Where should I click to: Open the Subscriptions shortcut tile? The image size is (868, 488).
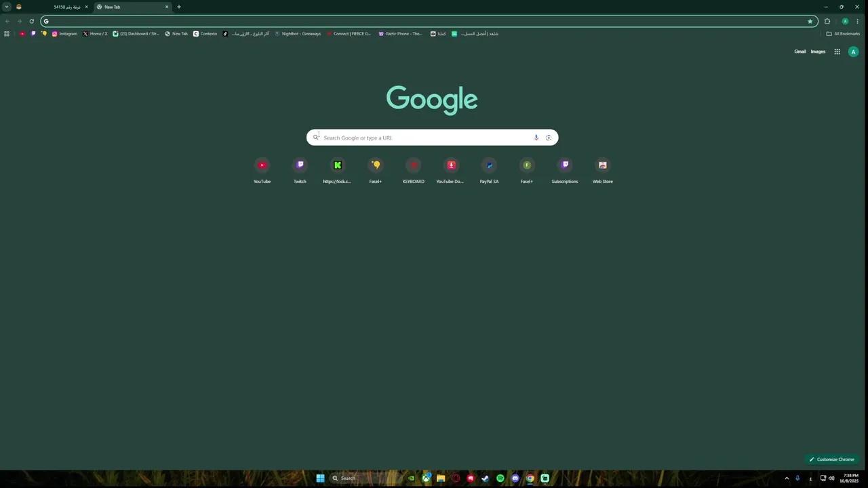(x=565, y=171)
